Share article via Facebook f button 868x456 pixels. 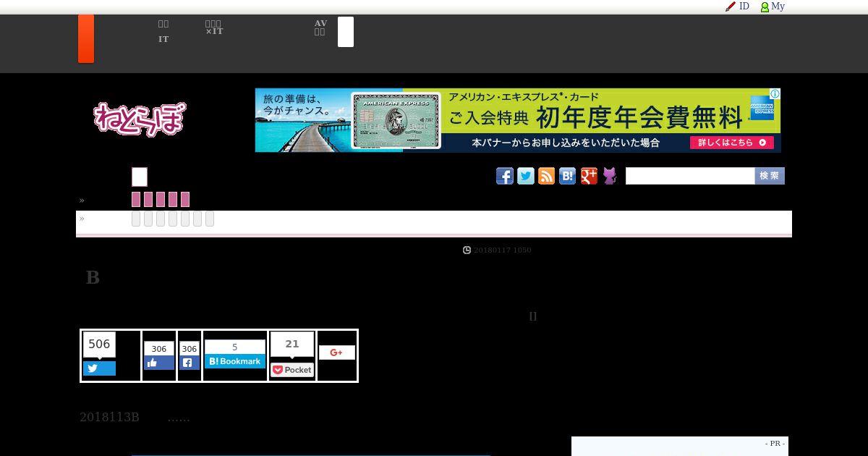(190, 363)
